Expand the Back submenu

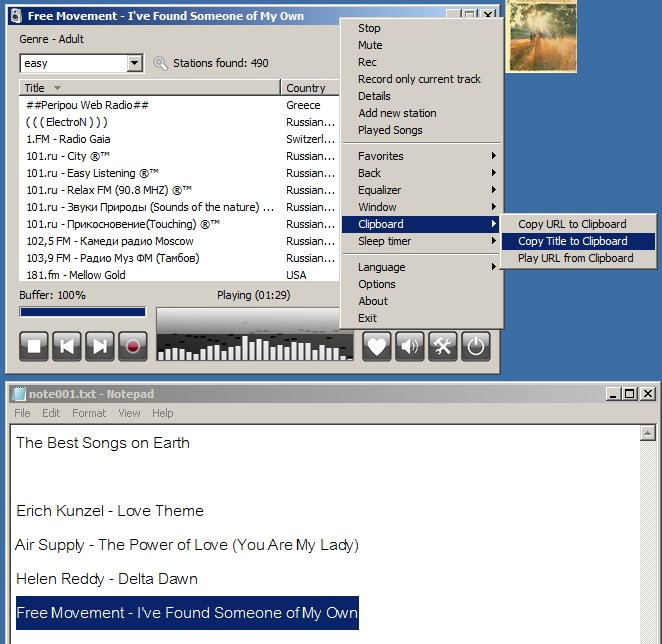point(421,173)
